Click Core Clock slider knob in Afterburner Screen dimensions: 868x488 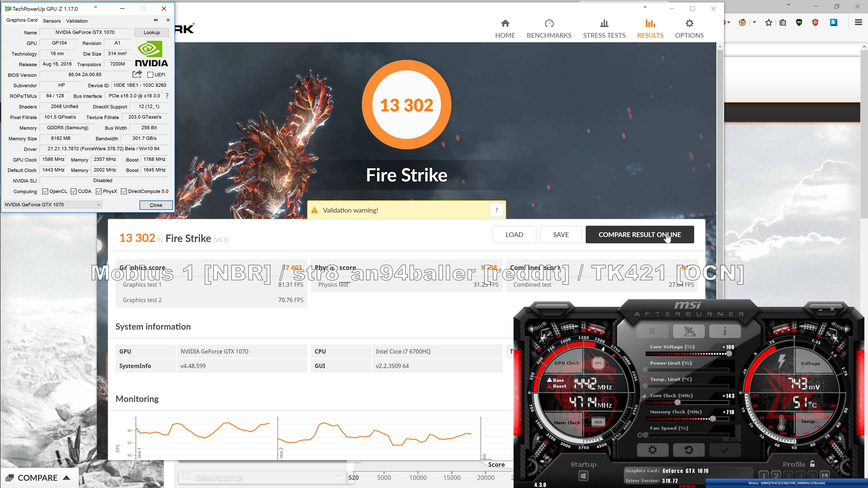click(678, 402)
